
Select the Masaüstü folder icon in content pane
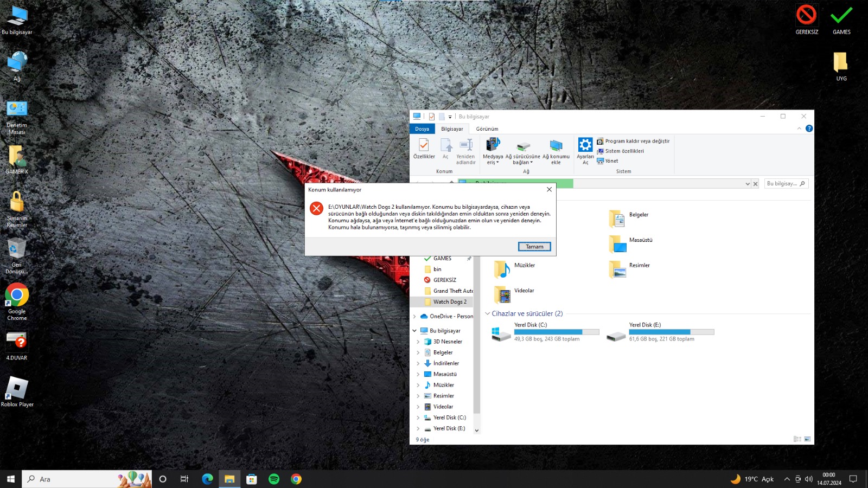pos(617,243)
